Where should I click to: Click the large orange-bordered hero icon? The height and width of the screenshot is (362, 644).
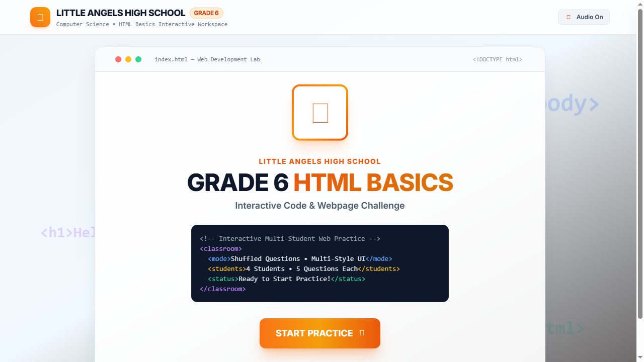[x=320, y=113]
